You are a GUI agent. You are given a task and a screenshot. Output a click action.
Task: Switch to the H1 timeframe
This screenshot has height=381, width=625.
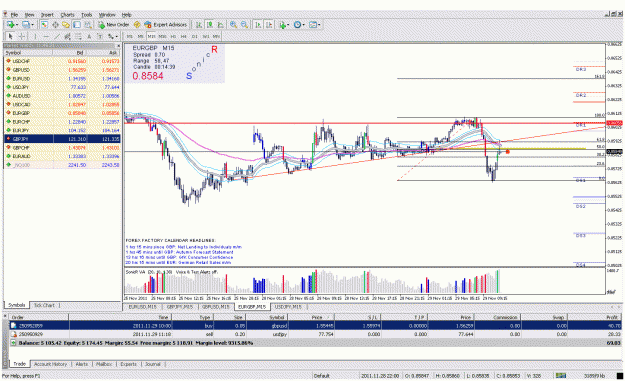(x=173, y=36)
